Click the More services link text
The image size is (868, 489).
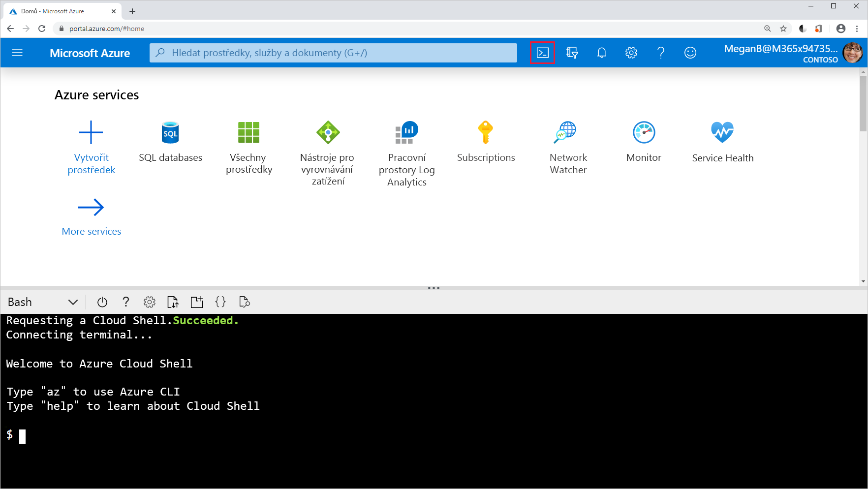click(92, 231)
